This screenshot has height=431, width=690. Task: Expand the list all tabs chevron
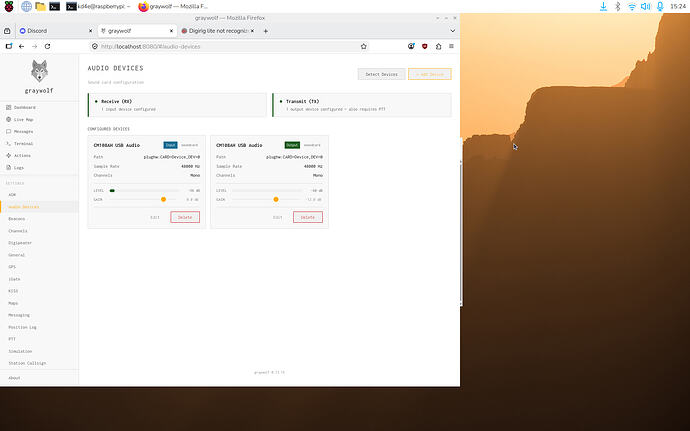pyautogui.click(x=452, y=31)
